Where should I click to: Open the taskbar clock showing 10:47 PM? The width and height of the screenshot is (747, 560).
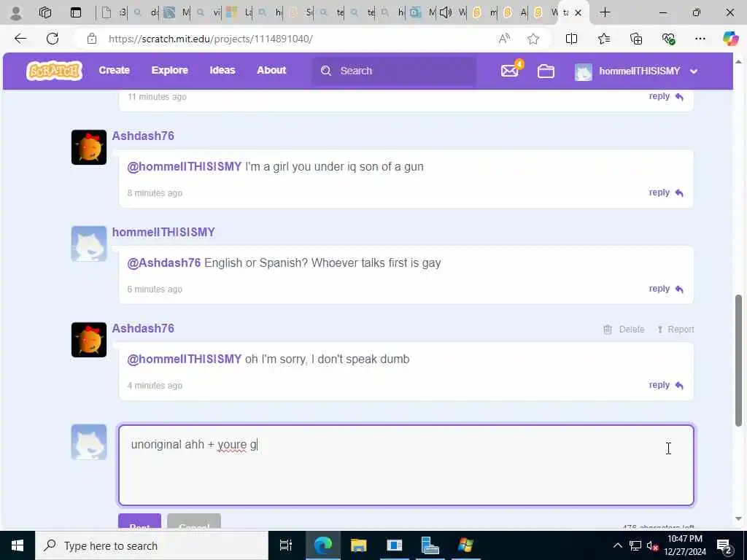pyautogui.click(x=684, y=545)
